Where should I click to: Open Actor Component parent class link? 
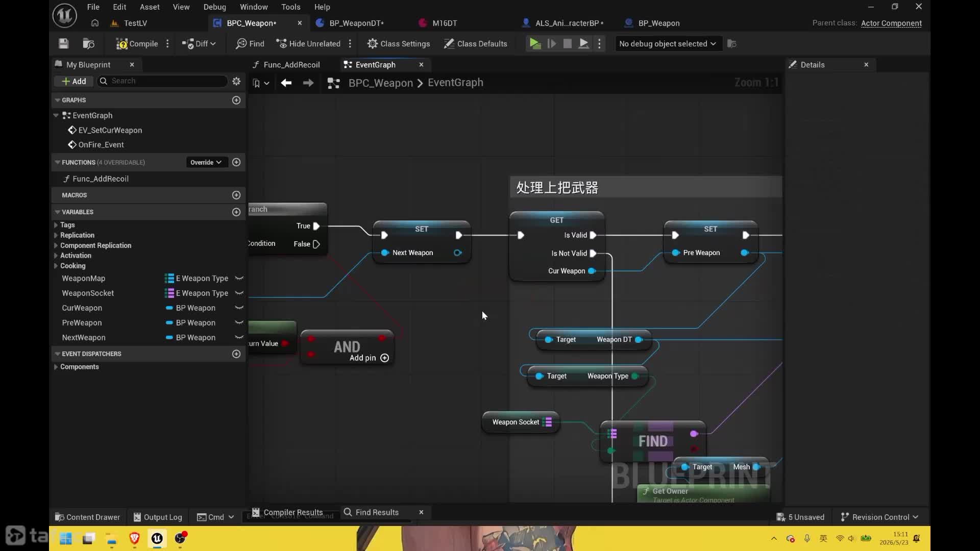click(x=891, y=23)
